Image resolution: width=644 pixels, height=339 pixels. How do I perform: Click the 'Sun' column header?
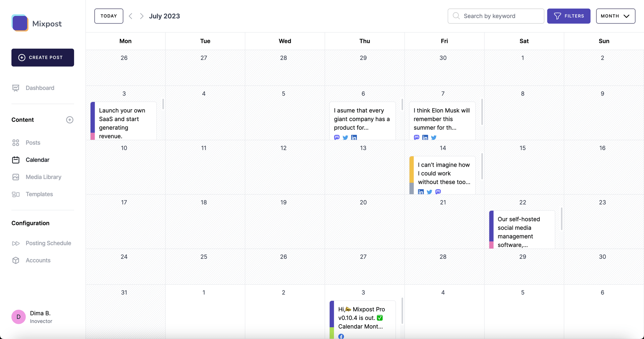[604, 41]
